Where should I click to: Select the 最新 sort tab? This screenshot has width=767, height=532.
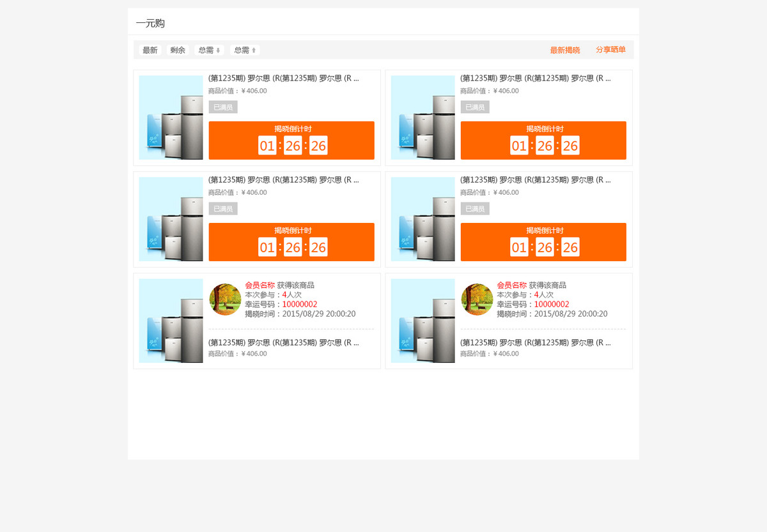[150, 50]
